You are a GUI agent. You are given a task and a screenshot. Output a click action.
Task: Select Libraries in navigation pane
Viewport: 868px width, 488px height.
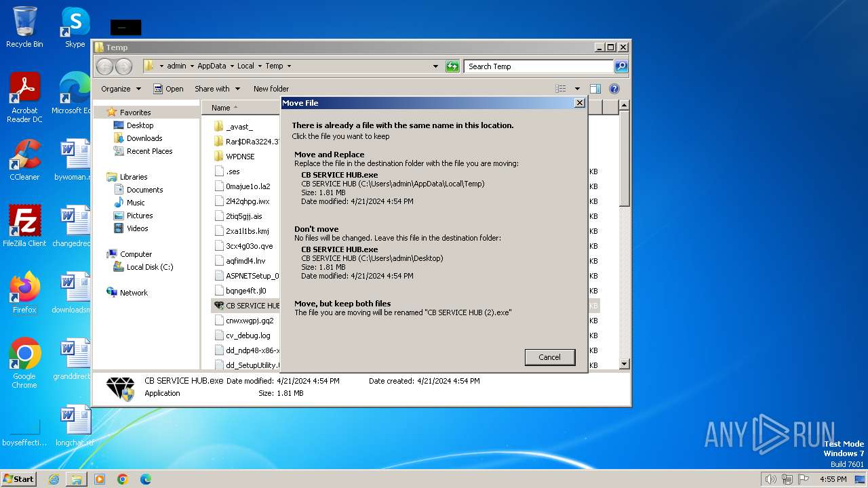(133, 177)
